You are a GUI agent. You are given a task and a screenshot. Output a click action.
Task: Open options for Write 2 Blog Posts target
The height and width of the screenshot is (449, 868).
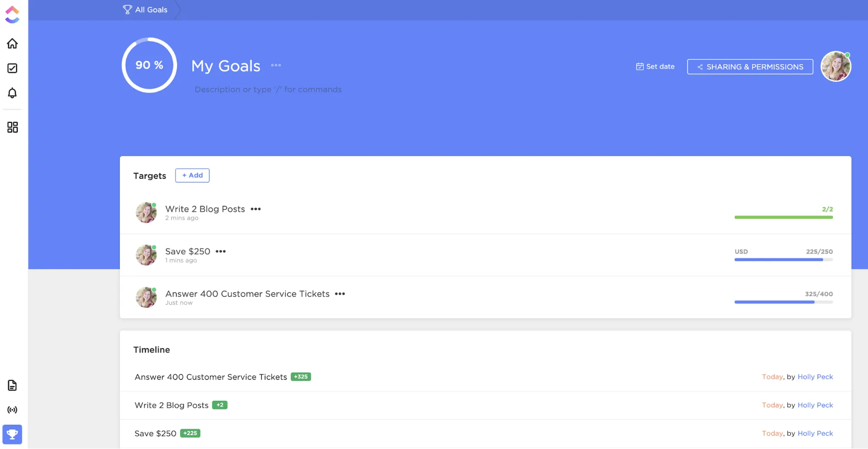256,209
